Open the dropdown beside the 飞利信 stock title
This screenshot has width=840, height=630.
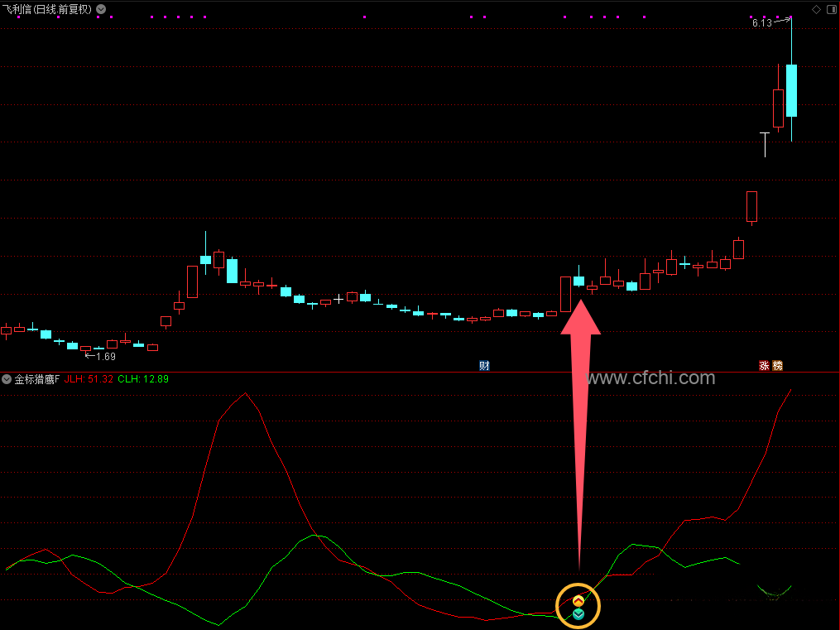point(101,9)
